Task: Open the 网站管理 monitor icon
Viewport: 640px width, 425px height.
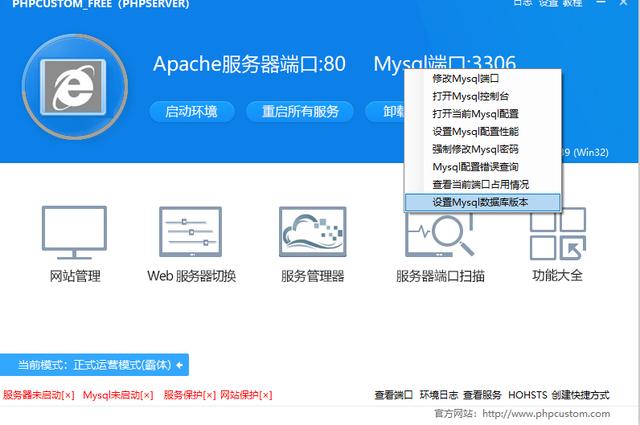Action: [x=74, y=232]
